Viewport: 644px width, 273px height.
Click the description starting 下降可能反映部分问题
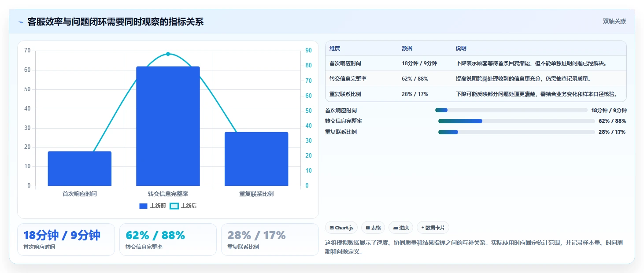click(x=536, y=94)
